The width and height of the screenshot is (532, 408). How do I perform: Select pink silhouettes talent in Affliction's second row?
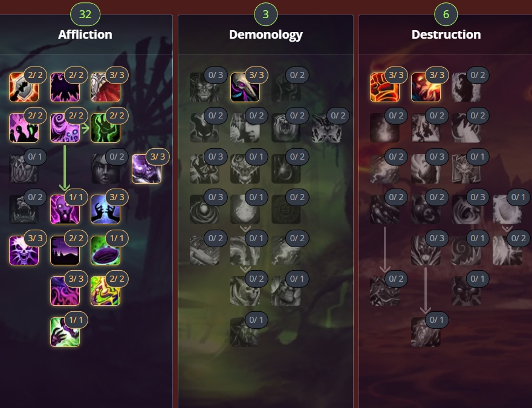(24, 128)
